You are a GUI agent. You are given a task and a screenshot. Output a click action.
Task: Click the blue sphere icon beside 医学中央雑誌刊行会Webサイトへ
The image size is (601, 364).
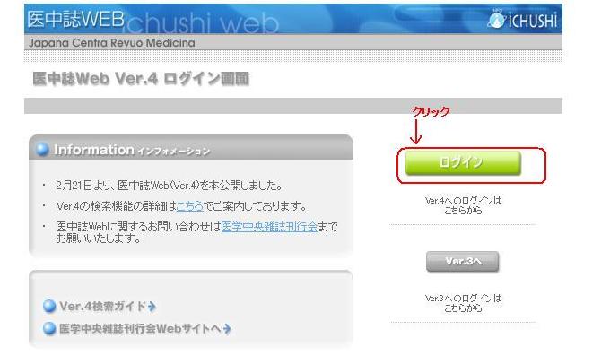pyautogui.click(x=49, y=328)
